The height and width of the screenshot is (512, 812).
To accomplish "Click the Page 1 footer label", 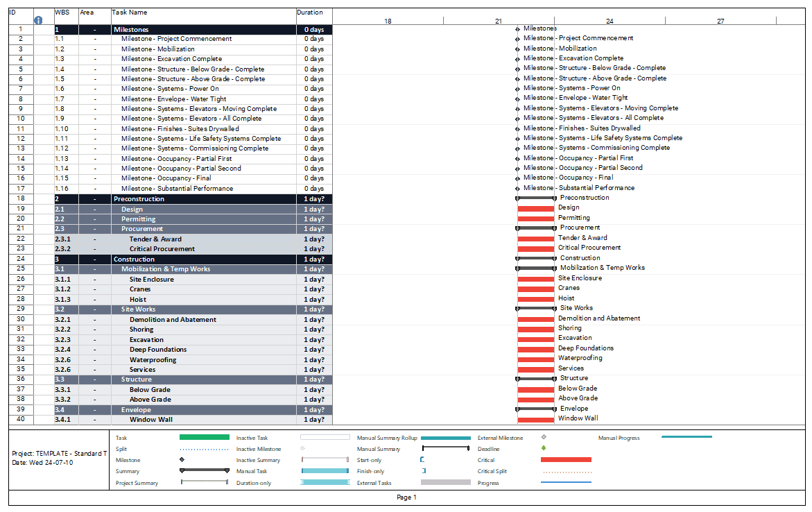I will coord(406,497).
